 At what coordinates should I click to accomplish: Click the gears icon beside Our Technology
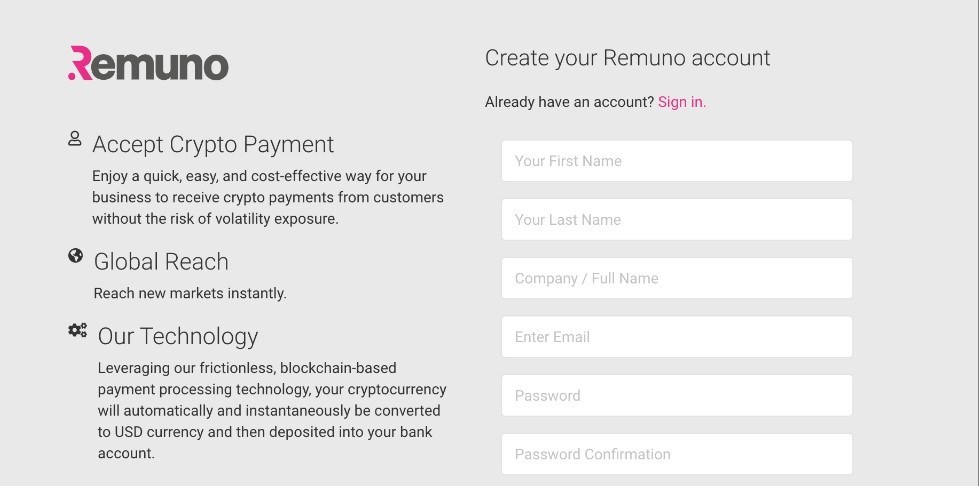coord(77,331)
